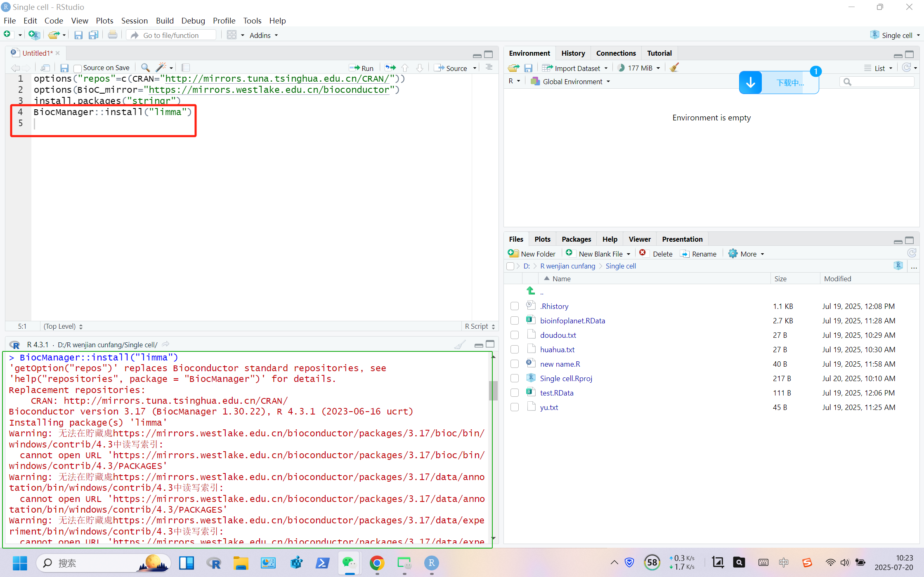924x577 pixels.
Task: Click the clear console broom icon
Action: [x=460, y=345]
